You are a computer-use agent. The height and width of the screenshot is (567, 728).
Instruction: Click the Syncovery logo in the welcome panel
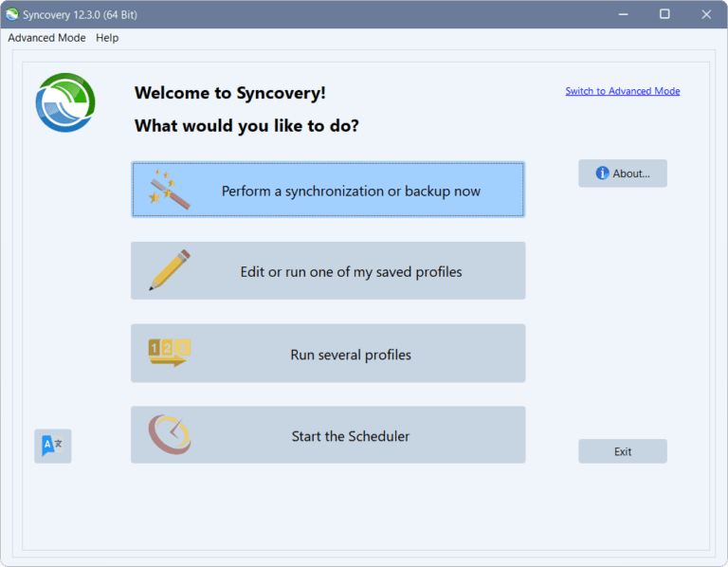(x=65, y=102)
